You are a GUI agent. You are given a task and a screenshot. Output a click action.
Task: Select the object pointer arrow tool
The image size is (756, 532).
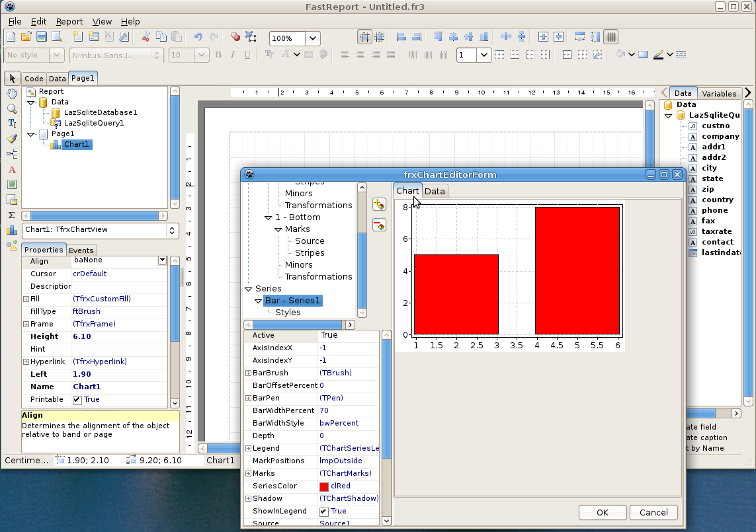pos(12,78)
